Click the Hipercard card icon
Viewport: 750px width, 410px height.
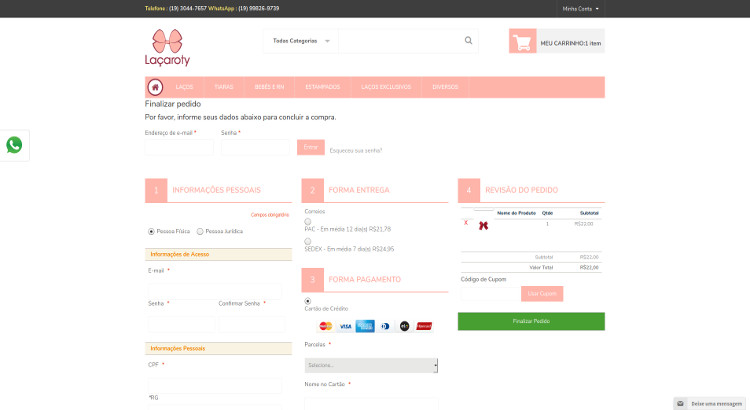pyautogui.click(x=424, y=326)
